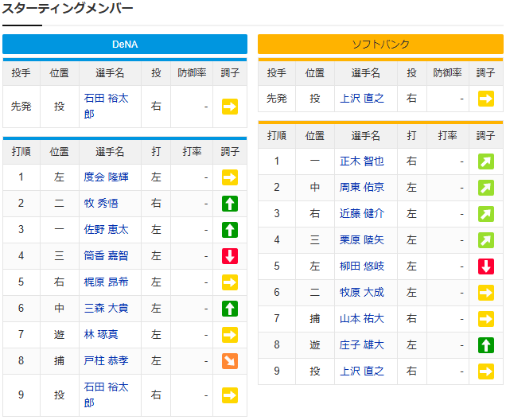Click the 打順 column header in ソフトバンク batting table
The width and height of the screenshot is (506, 420).
click(277, 136)
